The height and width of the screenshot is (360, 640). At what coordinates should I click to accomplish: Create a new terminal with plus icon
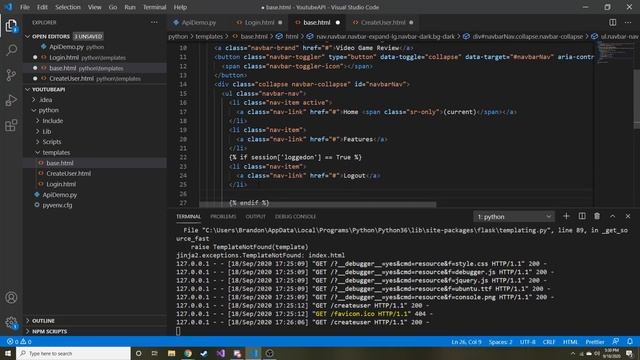566,216
